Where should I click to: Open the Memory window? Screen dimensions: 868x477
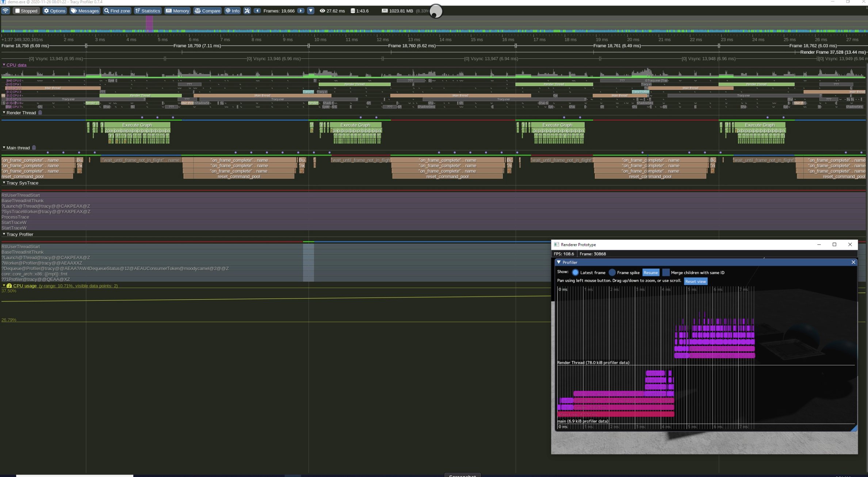(177, 11)
